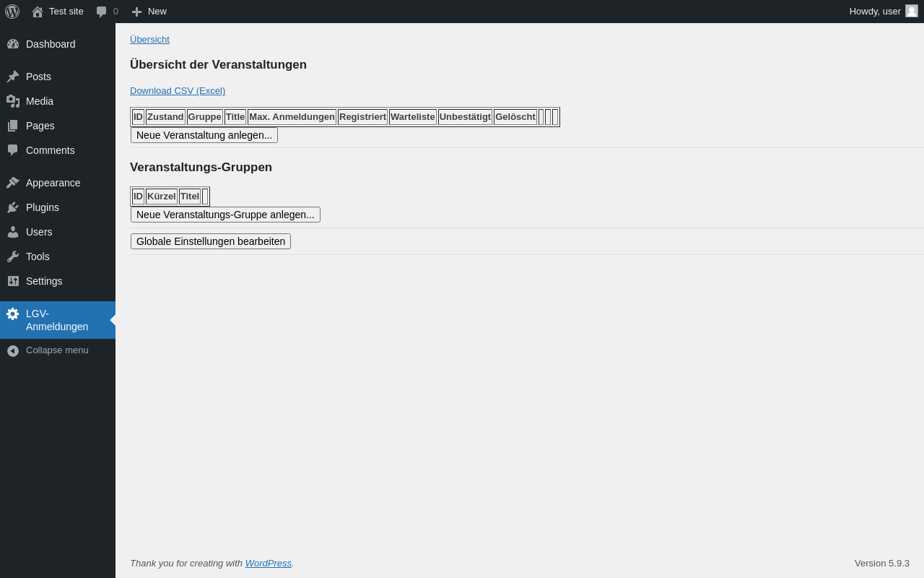
Task: Click the Settings sliders icon
Action: coord(13,281)
